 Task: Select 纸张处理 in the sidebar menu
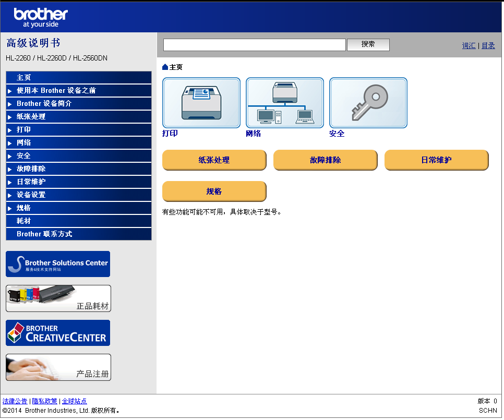click(x=79, y=117)
